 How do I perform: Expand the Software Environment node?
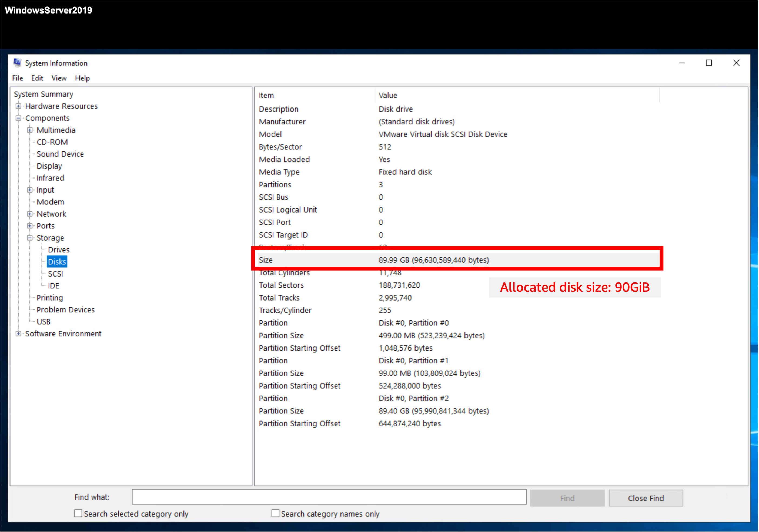(19, 334)
